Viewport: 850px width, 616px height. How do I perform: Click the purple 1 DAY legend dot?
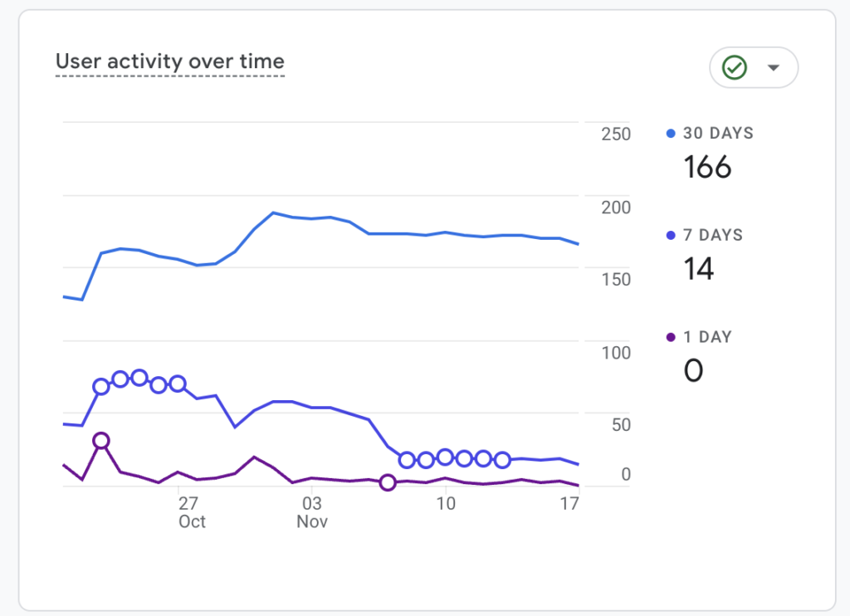click(x=669, y=337)
